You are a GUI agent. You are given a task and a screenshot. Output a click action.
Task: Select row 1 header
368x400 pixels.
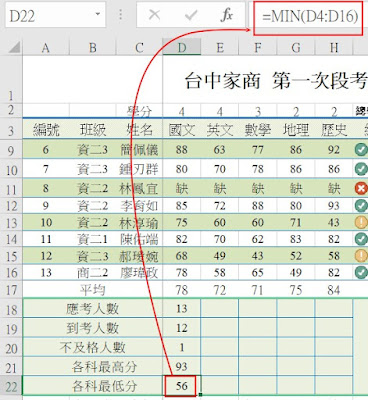tap(11, 79)
